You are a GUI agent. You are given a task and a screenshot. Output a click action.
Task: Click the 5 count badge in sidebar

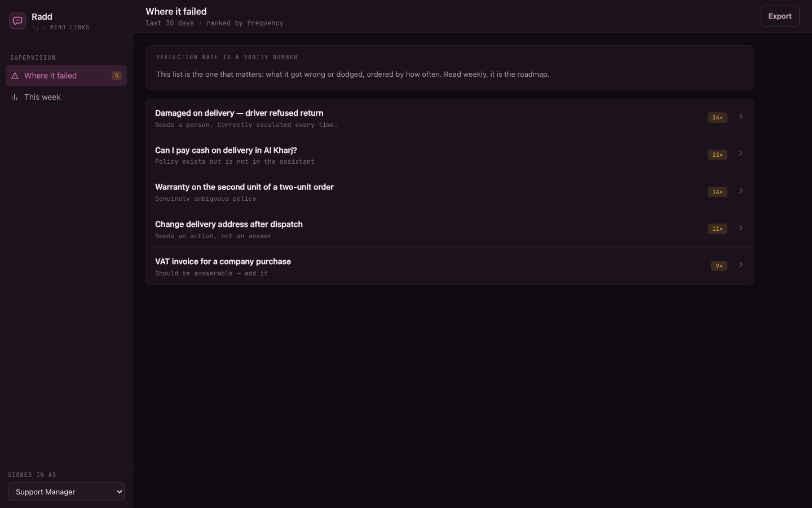point(117,76)
